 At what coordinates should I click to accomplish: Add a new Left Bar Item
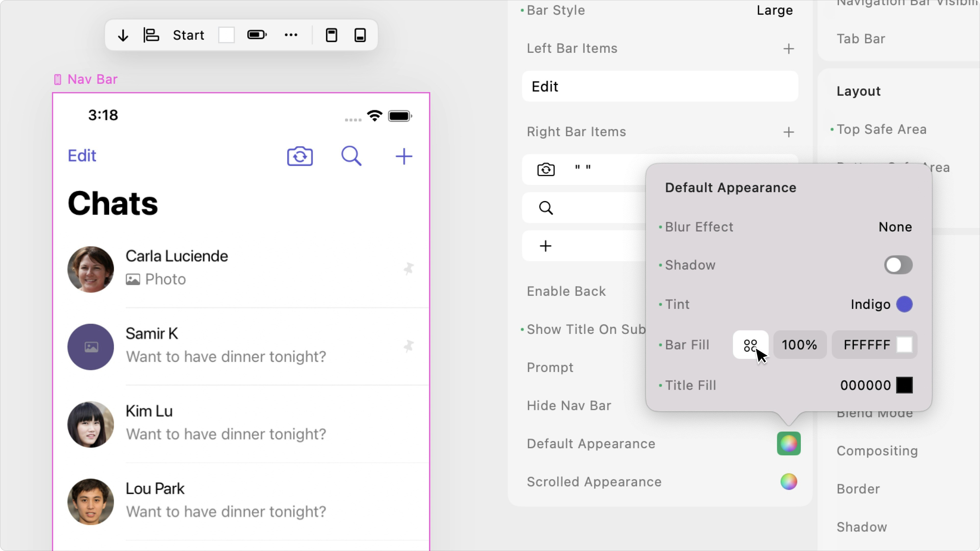click(x=789, y=49)
